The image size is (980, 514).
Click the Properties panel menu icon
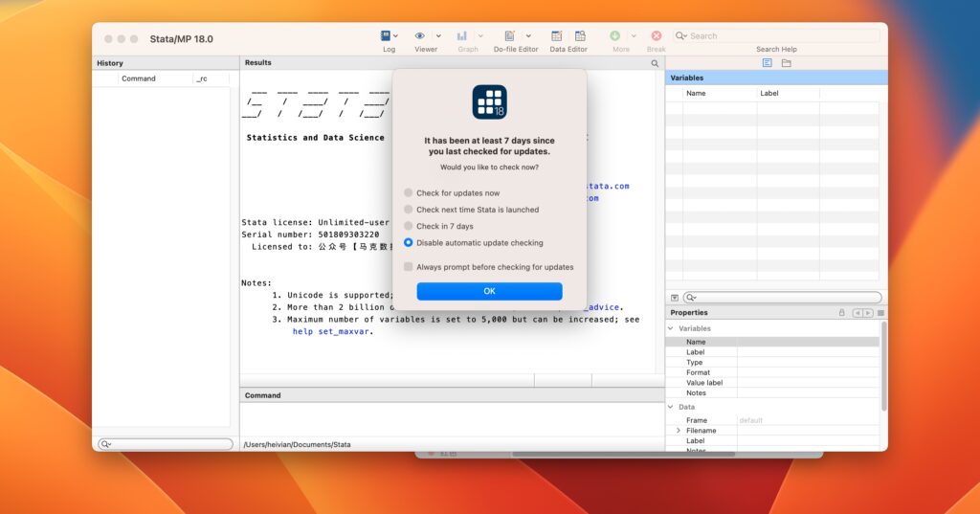[x=880, y=313]
